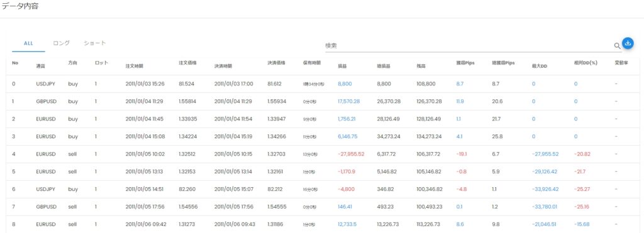Click relative drawdown -15.68
644x233 pixels.
pos(582,225)
